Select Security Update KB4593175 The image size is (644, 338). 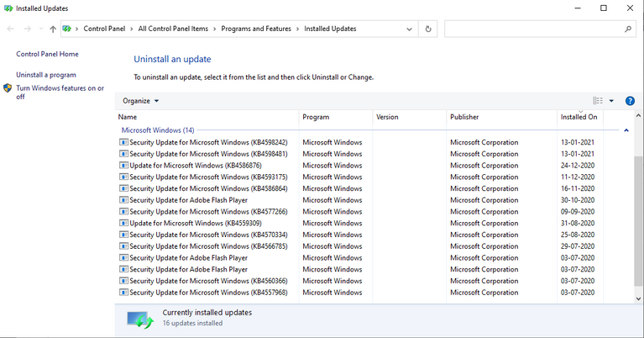[x=208, y=177]
